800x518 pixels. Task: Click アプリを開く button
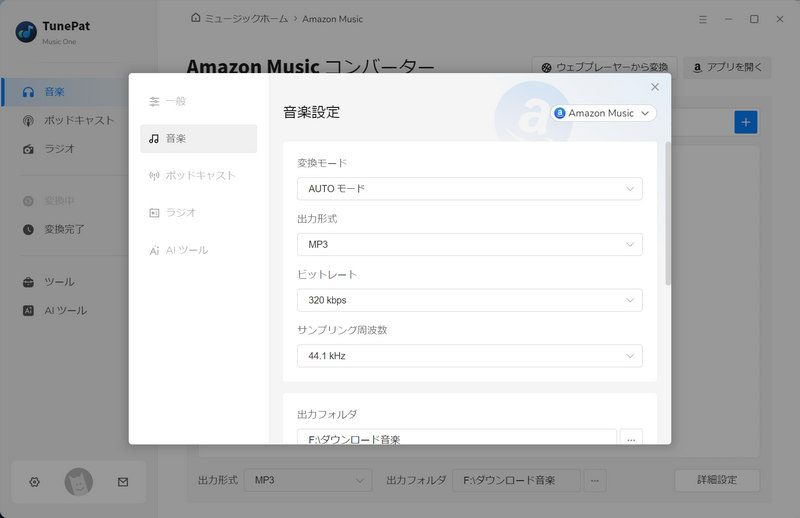coord(727,67)
